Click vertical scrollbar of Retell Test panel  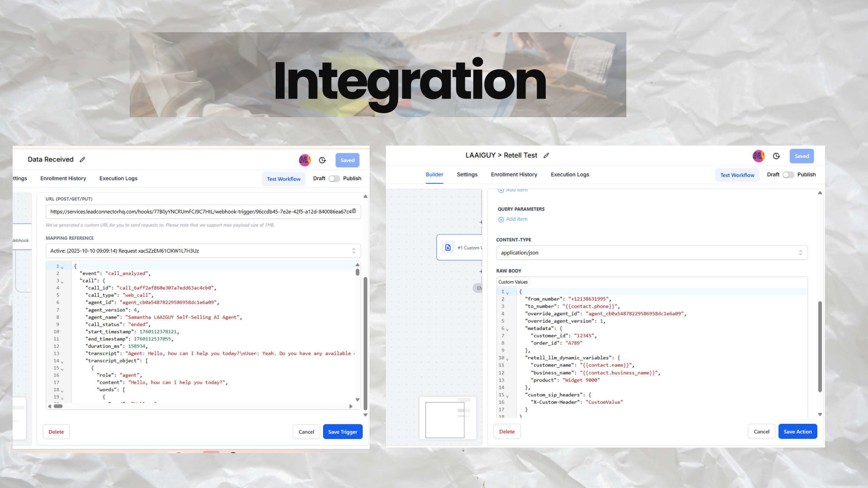(x=820, y=347)
